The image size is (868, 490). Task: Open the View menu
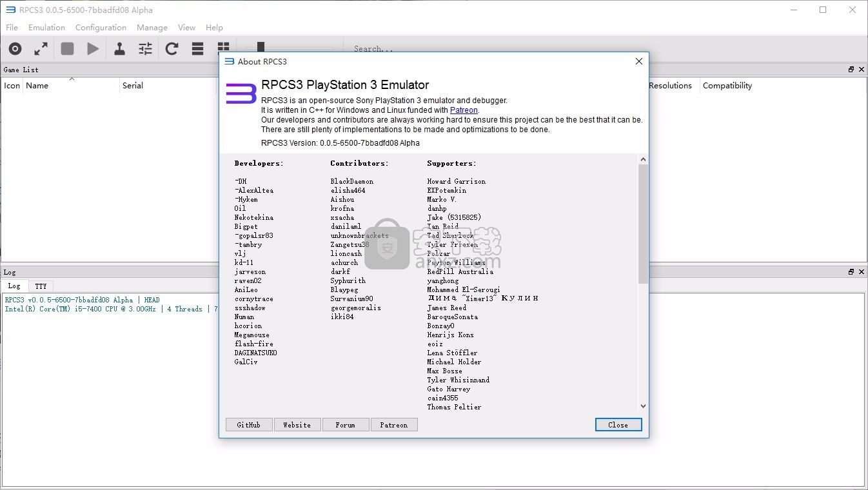pyautogui.click(x=186, y=27)
